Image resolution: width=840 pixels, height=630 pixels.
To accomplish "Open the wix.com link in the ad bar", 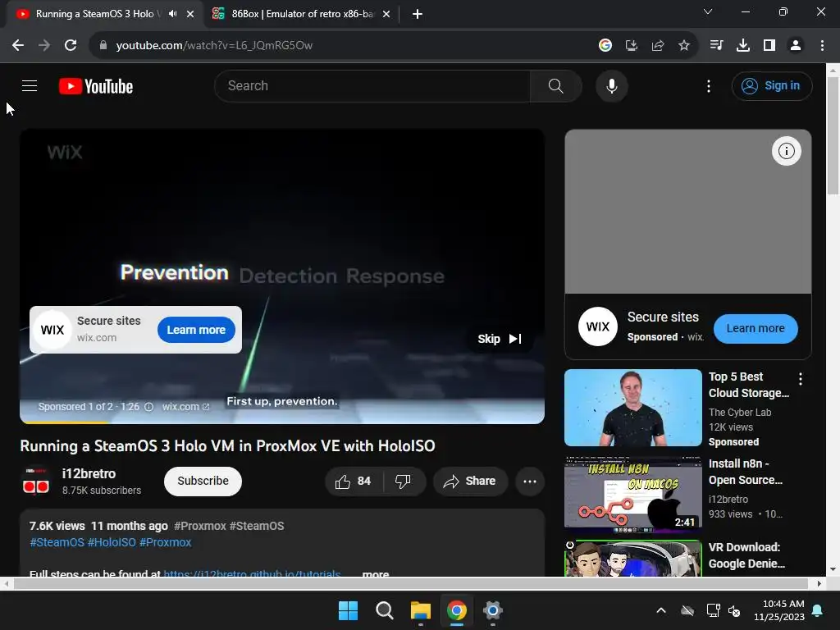I will (x=185, y=407).
